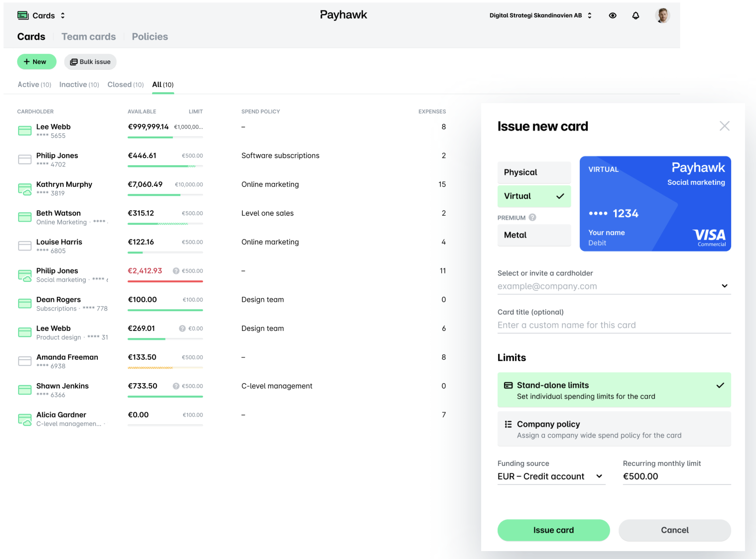Expand the cardholder email dropdown
Viewport: 756px width, 559px height.
pos(724,286)
